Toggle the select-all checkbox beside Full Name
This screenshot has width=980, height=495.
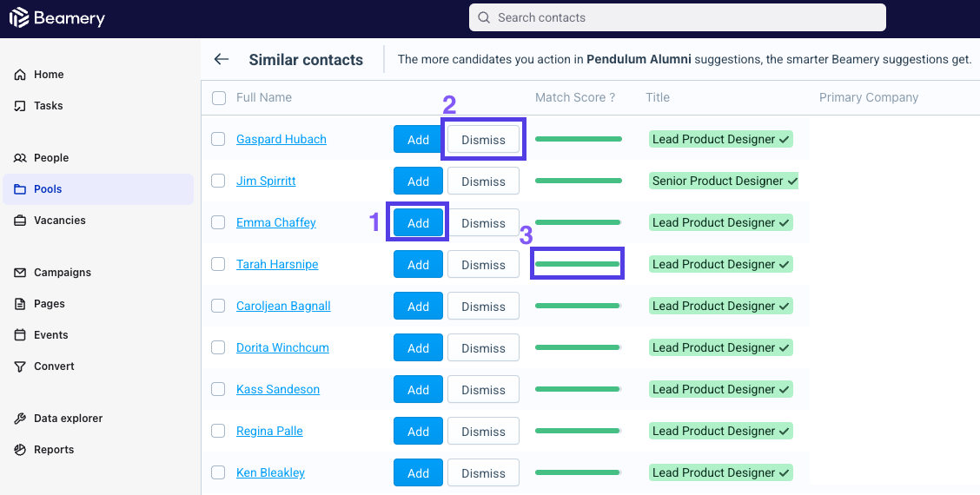pos(219,98)
